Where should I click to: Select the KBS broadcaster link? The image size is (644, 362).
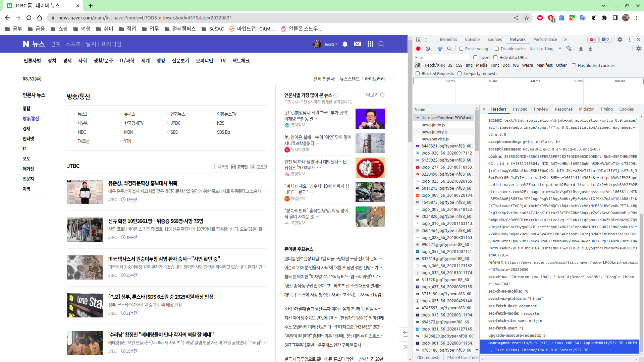[x=220, y=123]
